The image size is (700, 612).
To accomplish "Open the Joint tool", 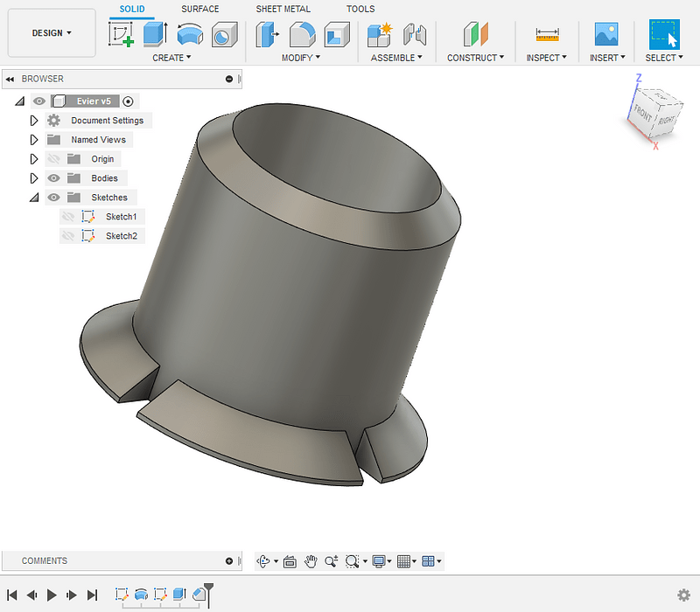I will click(414, 34).
